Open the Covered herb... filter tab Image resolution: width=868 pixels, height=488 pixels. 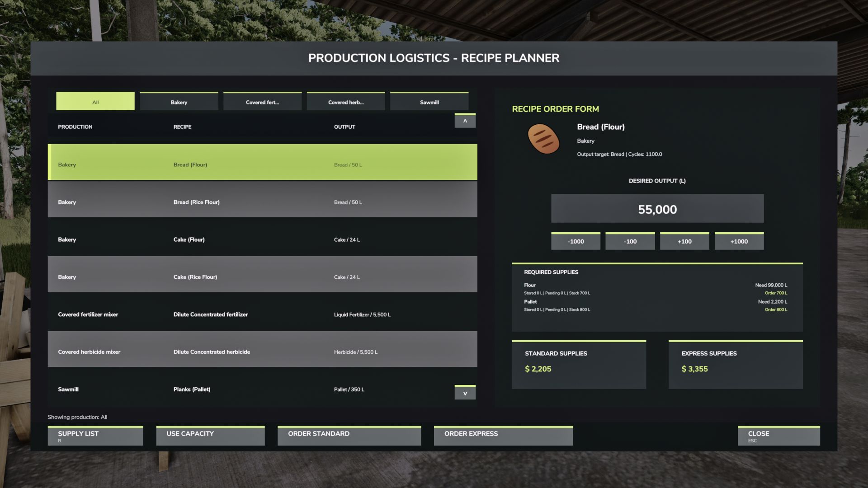tap(346, 101)
